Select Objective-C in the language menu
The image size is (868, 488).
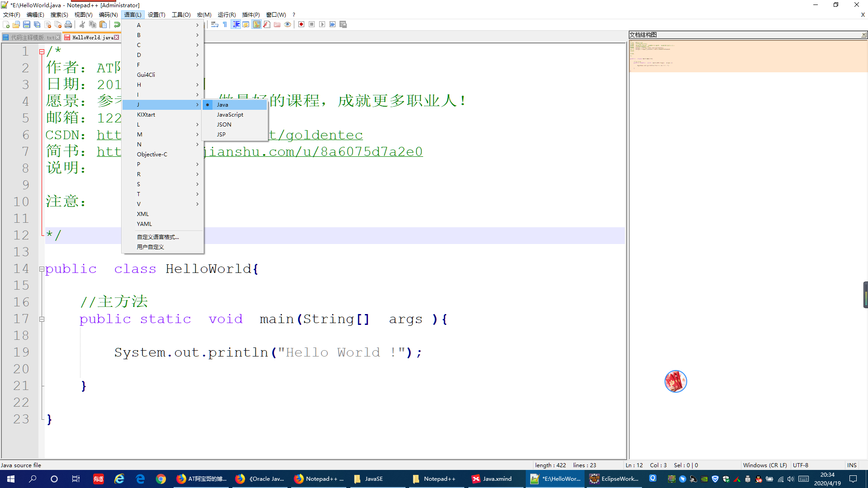[162, 155]
